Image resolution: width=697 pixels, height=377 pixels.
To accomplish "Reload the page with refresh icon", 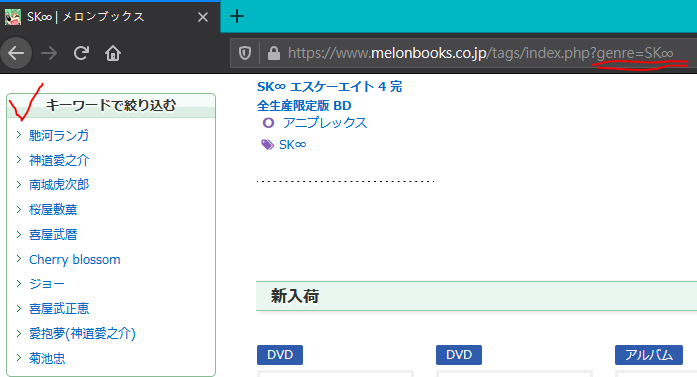I will [81, 53].
